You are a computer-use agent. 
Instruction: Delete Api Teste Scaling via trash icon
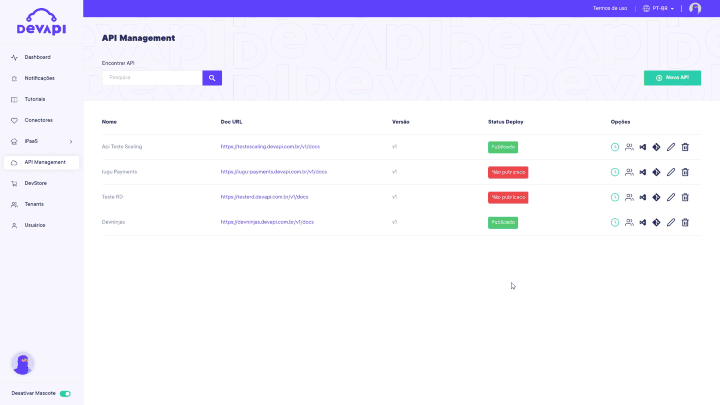[x=685, y=147]
